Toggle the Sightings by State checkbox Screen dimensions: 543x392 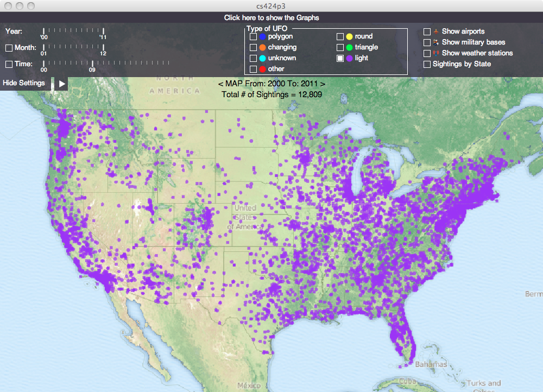[426, 64]
